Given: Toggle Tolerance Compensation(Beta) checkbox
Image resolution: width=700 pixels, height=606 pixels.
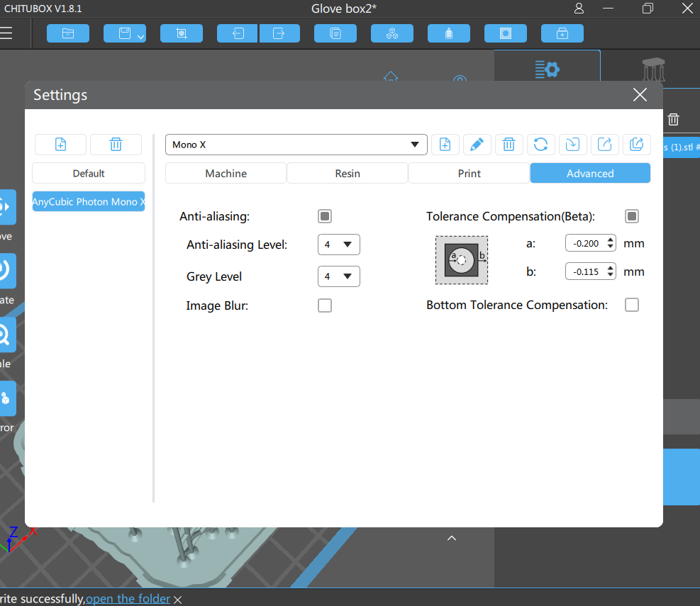Looking at the screenshot, I should 632,216.
